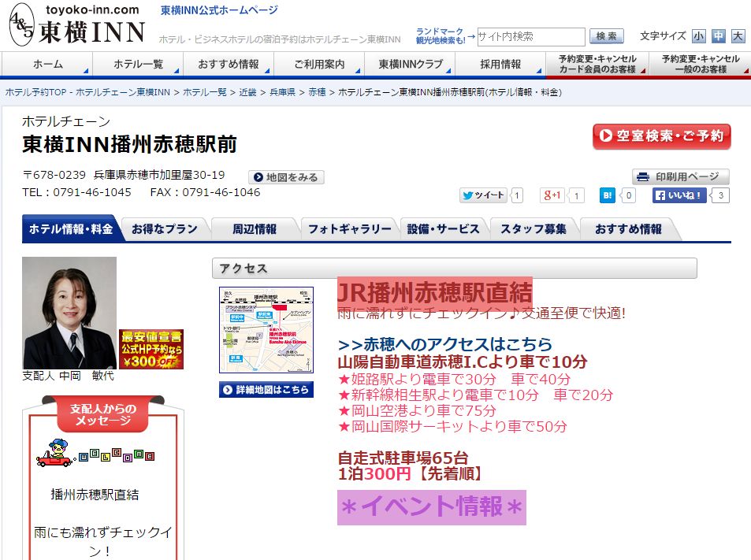Open the 東横INNクラブ navigation menu
The height and width of the screenshot is (560, 751).
tap(410, 64)
